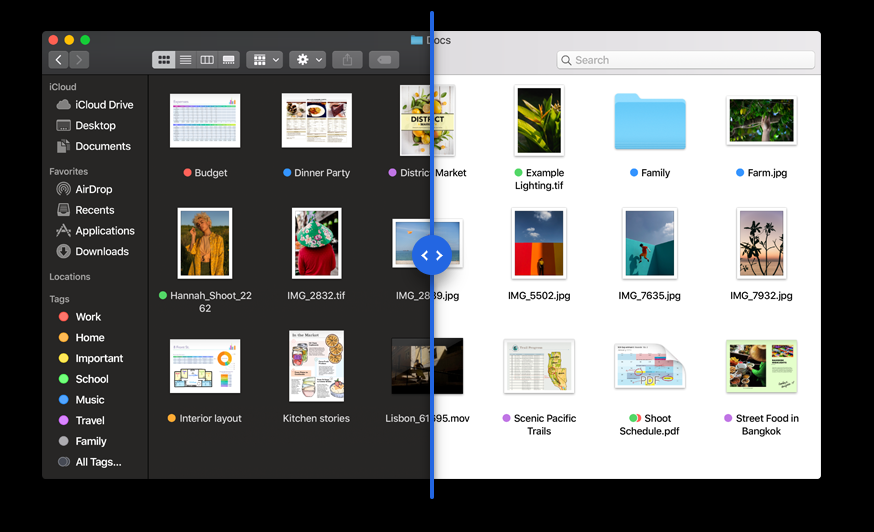Screen dimensions: 874x532
Task: Select Applications in the sidebar
Action: click(104, 231)
